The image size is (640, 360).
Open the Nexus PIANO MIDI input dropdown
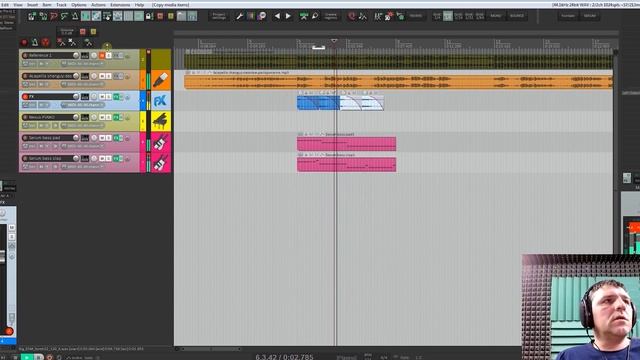[x=82, y=126]
